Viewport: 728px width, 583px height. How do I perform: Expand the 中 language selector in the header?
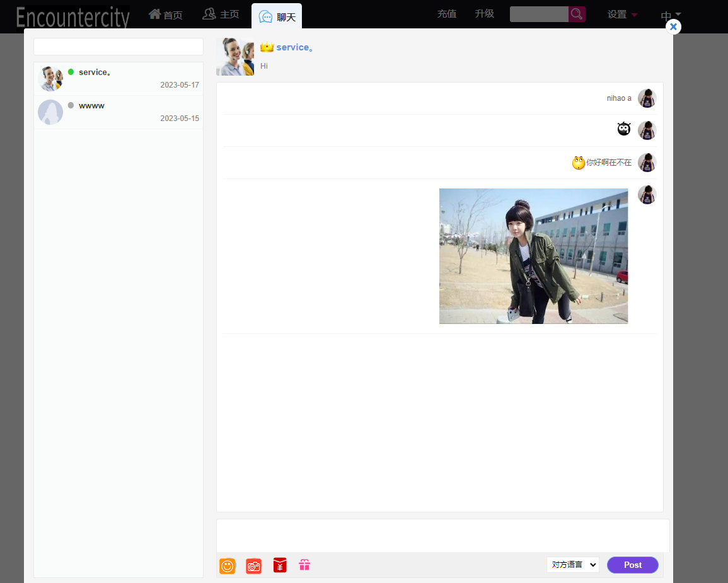(x=671, y=15)
